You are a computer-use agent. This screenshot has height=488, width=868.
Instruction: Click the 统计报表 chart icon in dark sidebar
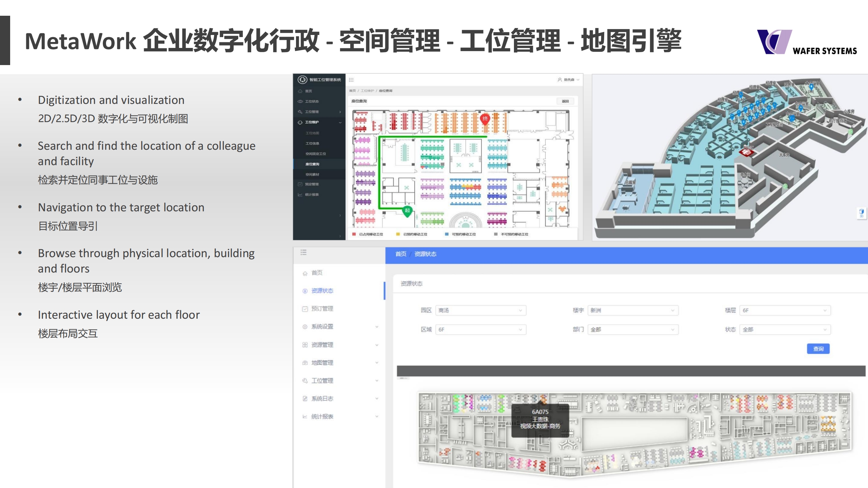(300, 195)
